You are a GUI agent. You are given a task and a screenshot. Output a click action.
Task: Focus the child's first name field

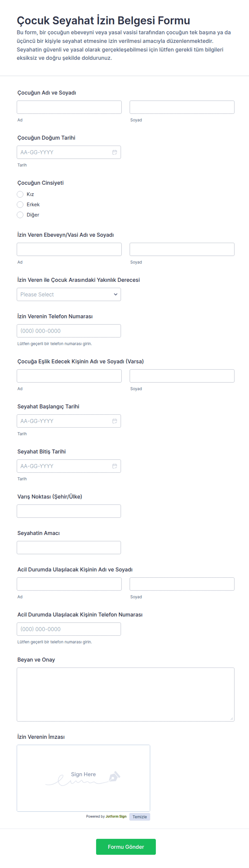point(69,107)
